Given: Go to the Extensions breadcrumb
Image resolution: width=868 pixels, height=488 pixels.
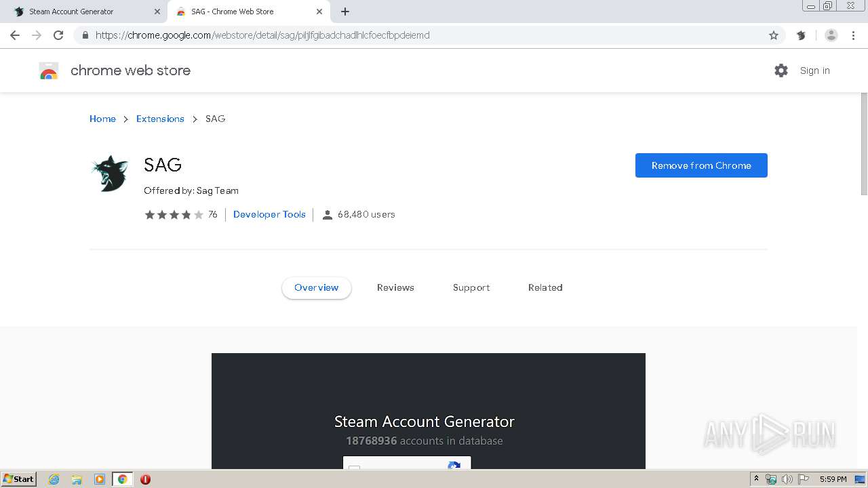Looking at the screenshot, I should [x=160, y=119].
